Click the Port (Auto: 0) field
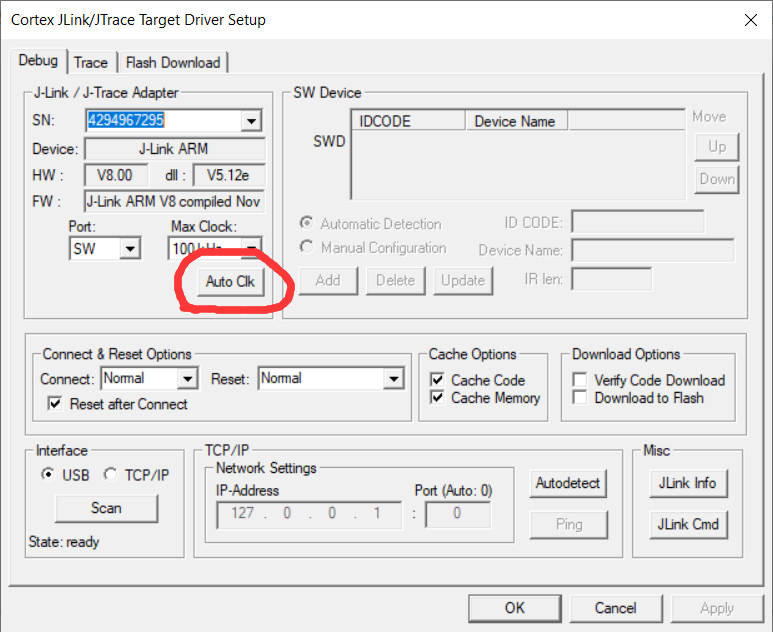Viewport: 773px width, 632px height. 458,514
